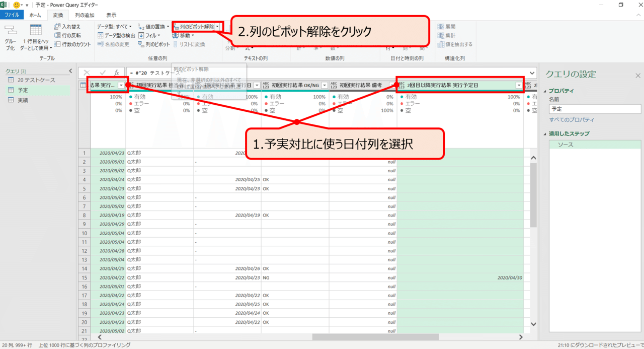Collapse the プロパティ section triangle

pos(545,91)
